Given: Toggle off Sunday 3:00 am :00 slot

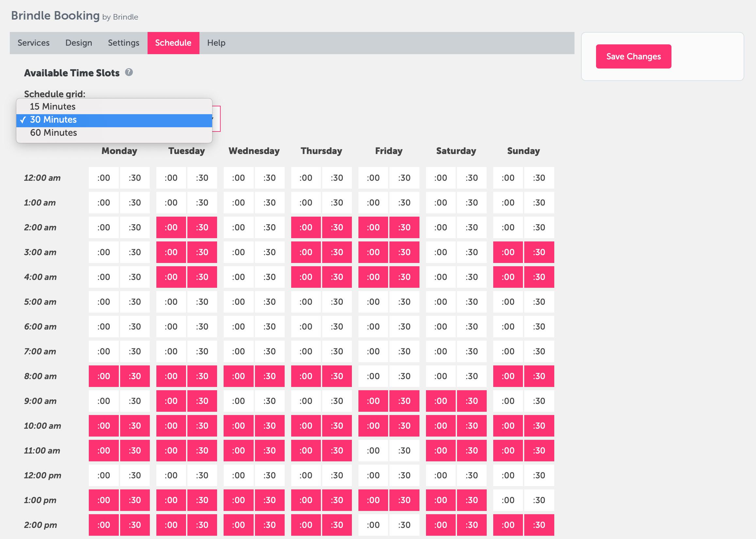Looking at the screenshot, I should (508, 252).
